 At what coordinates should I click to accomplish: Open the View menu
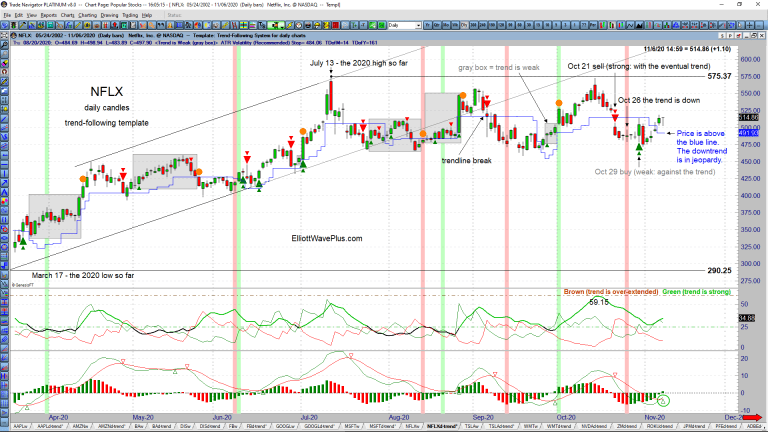[x=31, y=15]
